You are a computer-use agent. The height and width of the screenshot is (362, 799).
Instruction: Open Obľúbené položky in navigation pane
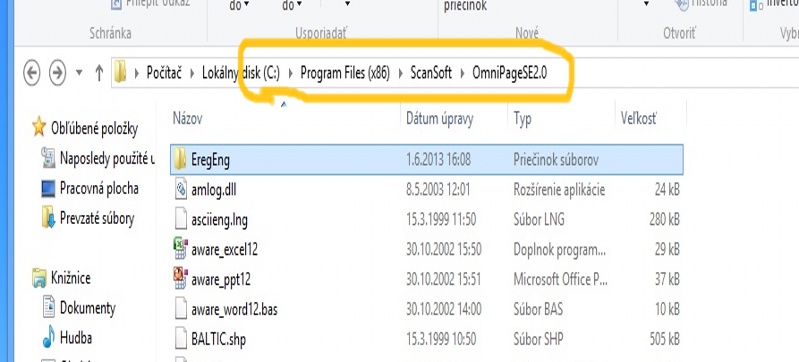(x=94, y=128)
